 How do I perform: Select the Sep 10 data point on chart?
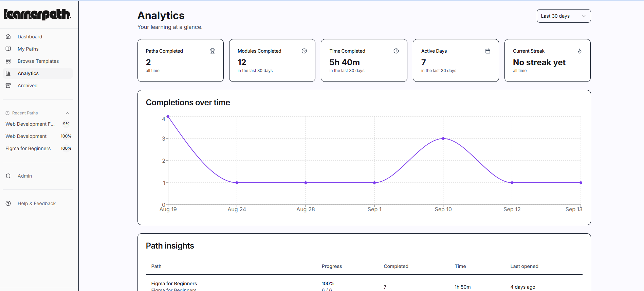pyautogui.click(x=443, y=139)
